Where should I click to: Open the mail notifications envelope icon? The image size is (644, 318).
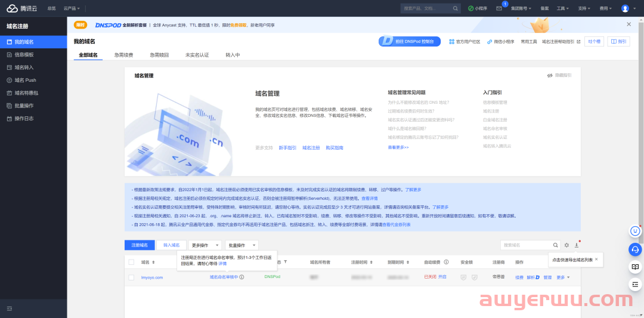(x=499, y=8)
